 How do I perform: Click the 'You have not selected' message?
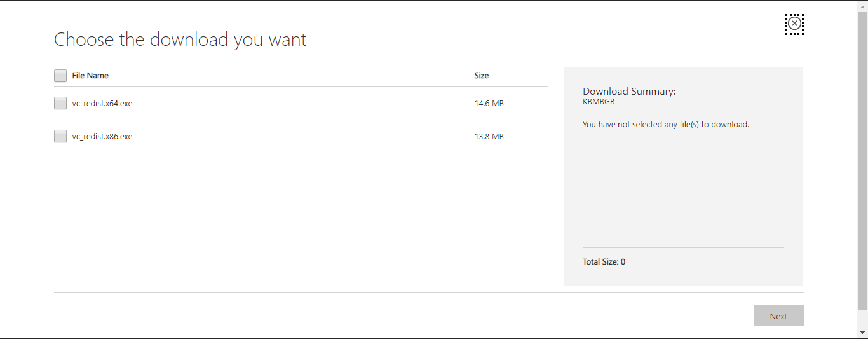pyautogui.click(x=666, y=125)
